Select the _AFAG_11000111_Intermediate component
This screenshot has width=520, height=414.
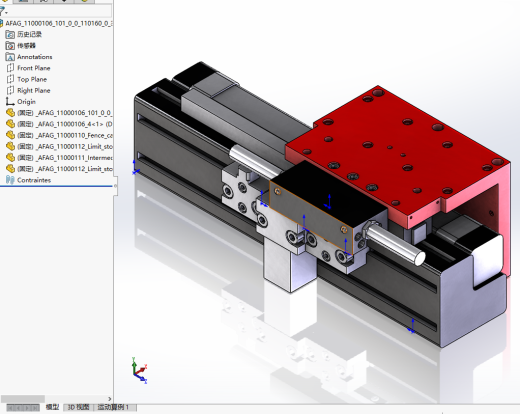pyautogui.click(x=59, y=158)
